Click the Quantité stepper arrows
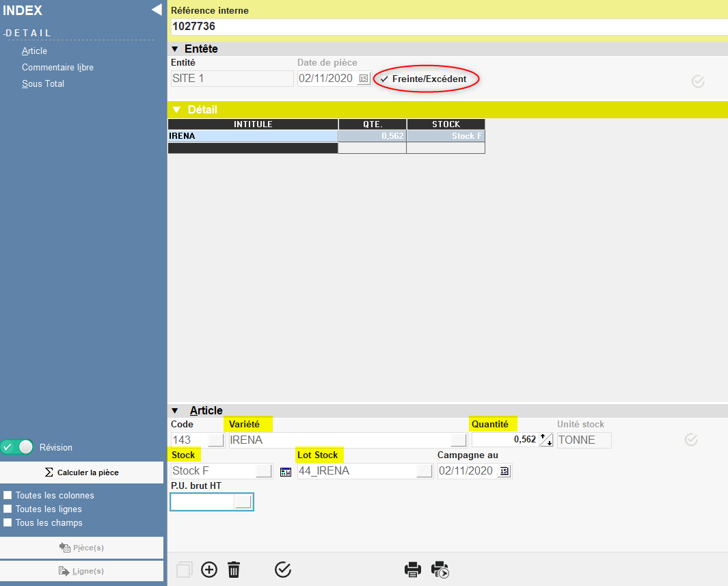Viewport: 728px width, 586px height. pos(546,440)
